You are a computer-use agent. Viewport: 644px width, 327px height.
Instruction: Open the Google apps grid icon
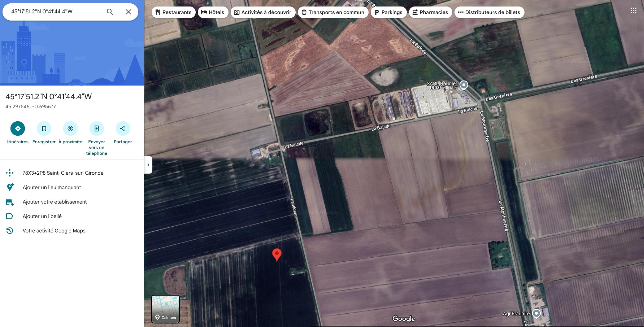tap(633, 10)
